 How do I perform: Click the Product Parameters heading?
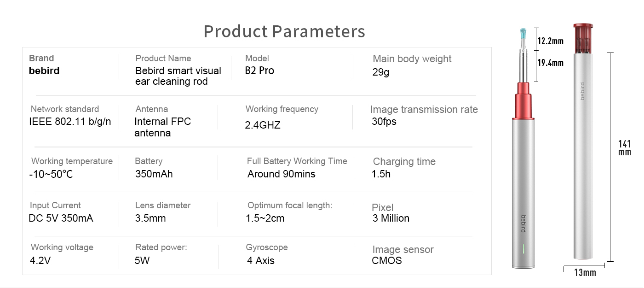[x=284, y=31]
